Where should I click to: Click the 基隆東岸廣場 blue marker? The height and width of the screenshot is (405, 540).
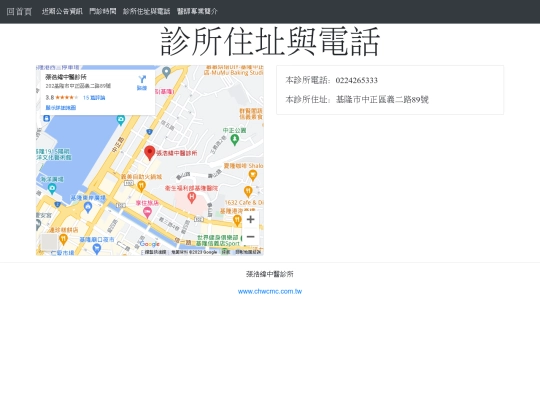88,207
